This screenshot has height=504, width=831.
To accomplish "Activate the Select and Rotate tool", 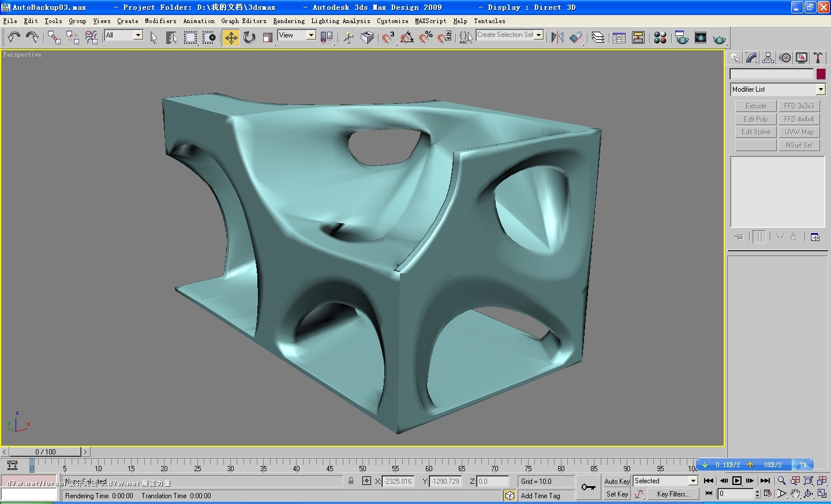I will [249, 37].
